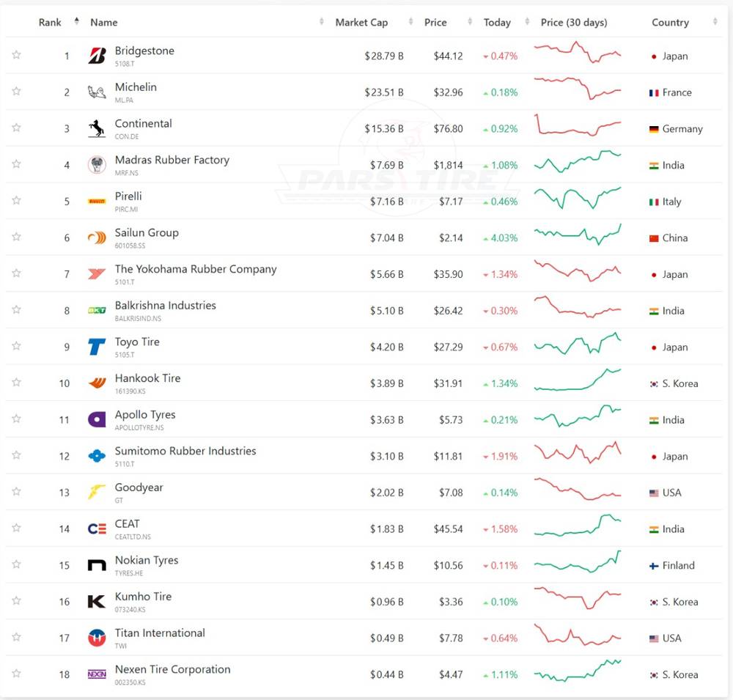Click the Nexen Tire Corporation logo

(x=97, y=674)
